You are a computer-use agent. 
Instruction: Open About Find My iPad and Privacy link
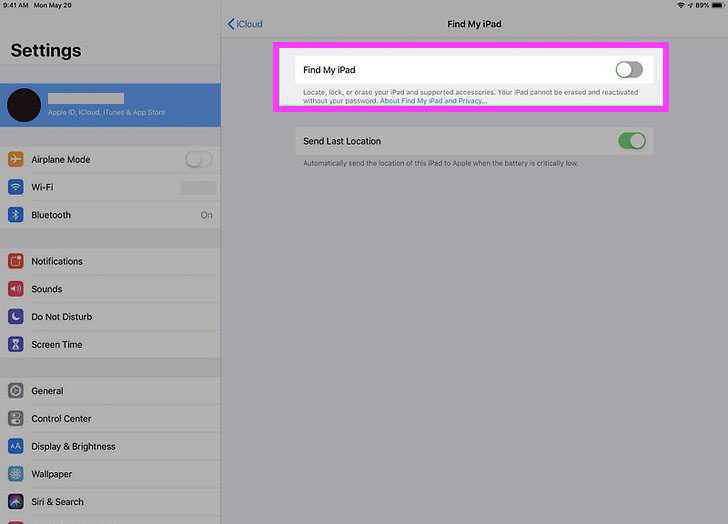[433, 101]
